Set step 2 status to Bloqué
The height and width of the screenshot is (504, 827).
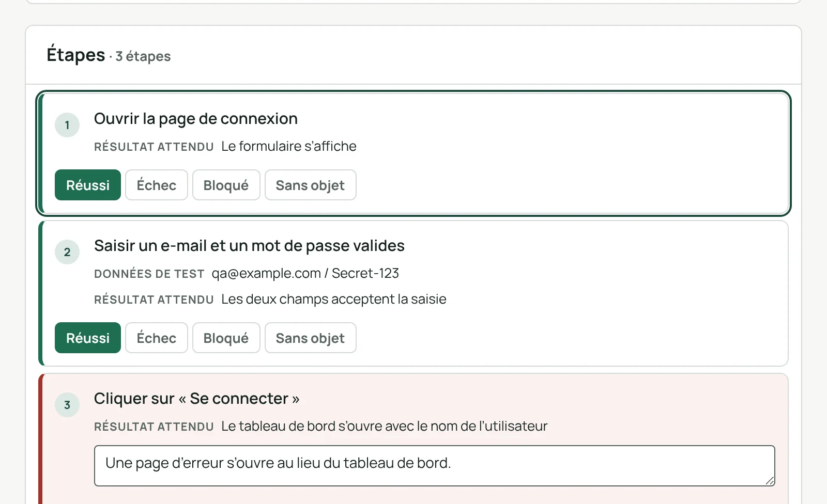(x=226, y=338)
